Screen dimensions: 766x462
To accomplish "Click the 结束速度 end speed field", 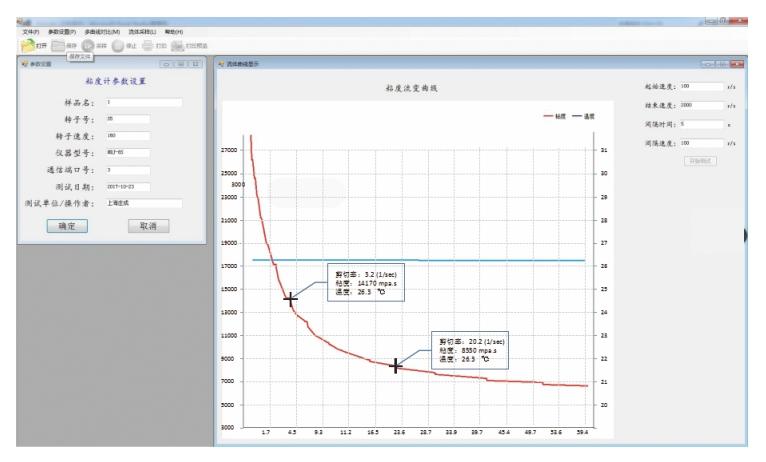I will [x=702, y=105].
